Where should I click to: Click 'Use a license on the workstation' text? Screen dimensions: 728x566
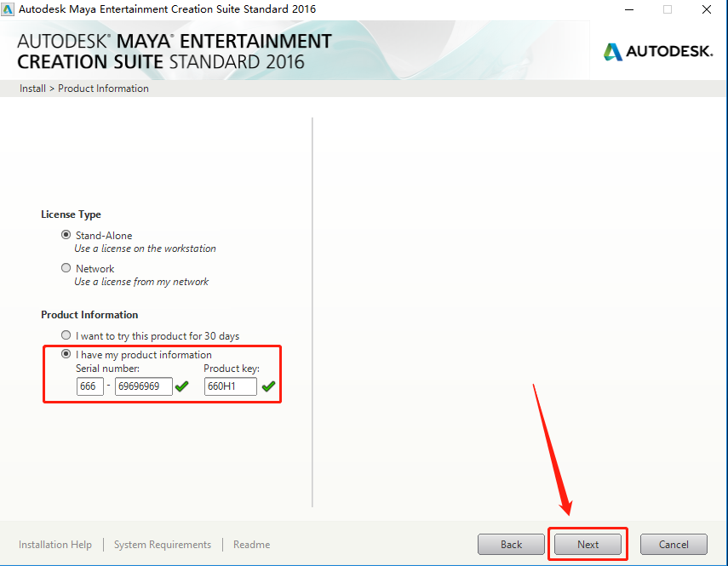pyautogui.click(x=145, y=249)
